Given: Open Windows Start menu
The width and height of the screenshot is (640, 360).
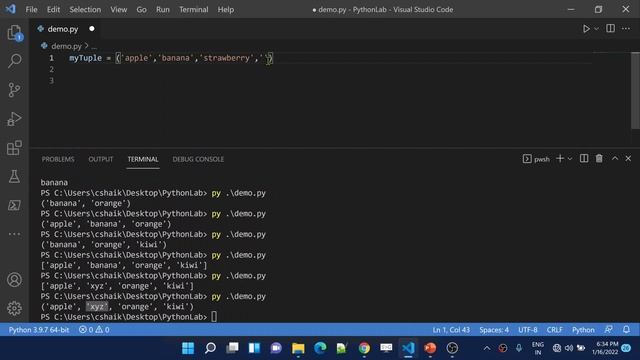Looking at the screenshot, I should 188,348.
